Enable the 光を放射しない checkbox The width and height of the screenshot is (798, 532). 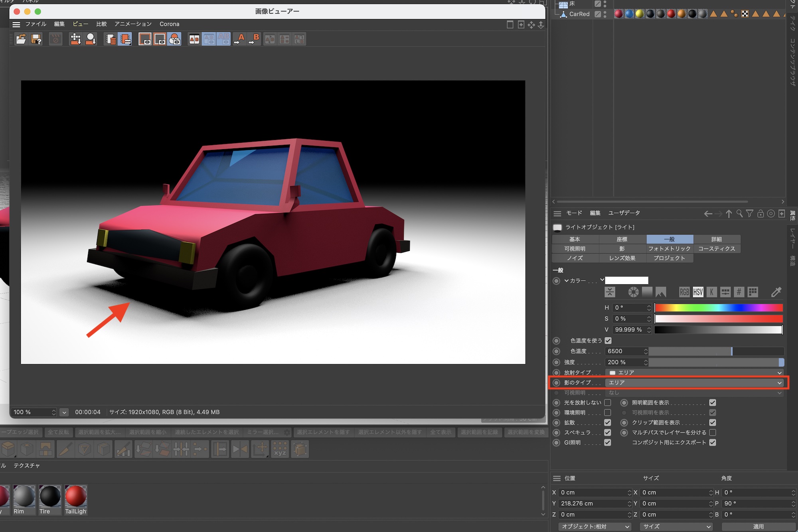pos(608,402)
